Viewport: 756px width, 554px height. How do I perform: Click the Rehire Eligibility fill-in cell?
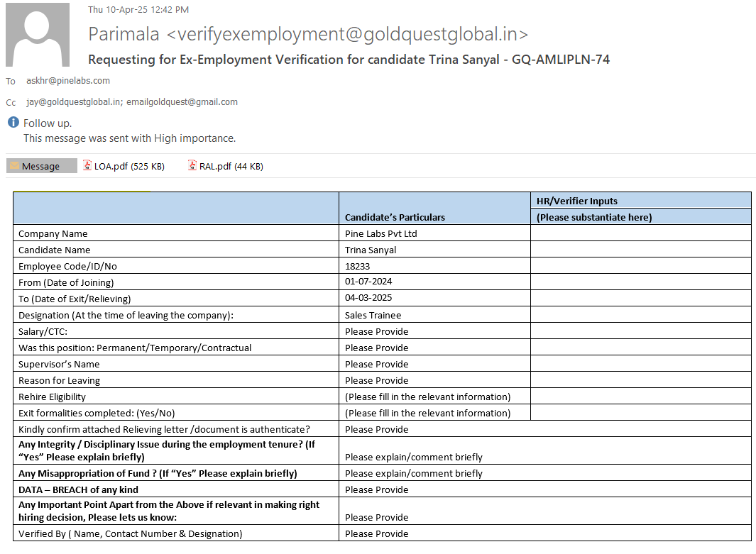427,397
